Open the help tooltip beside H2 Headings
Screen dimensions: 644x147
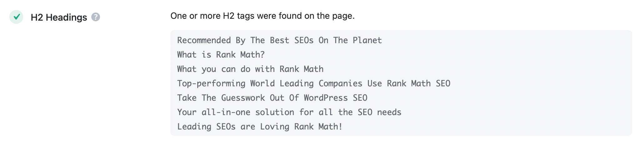96,17
